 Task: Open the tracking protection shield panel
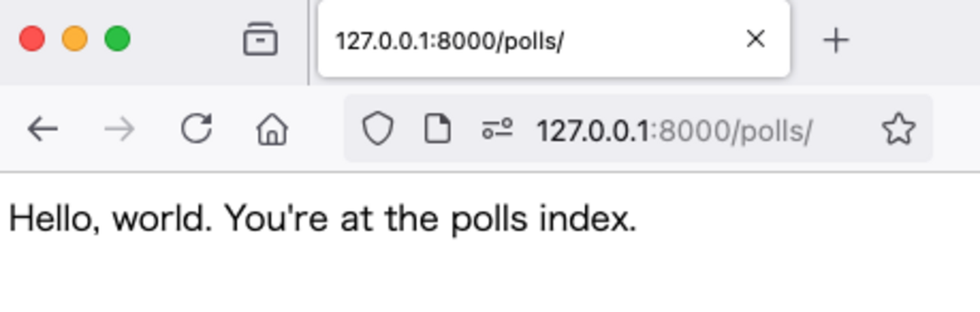pyautogui.click(x=377, y=130)
